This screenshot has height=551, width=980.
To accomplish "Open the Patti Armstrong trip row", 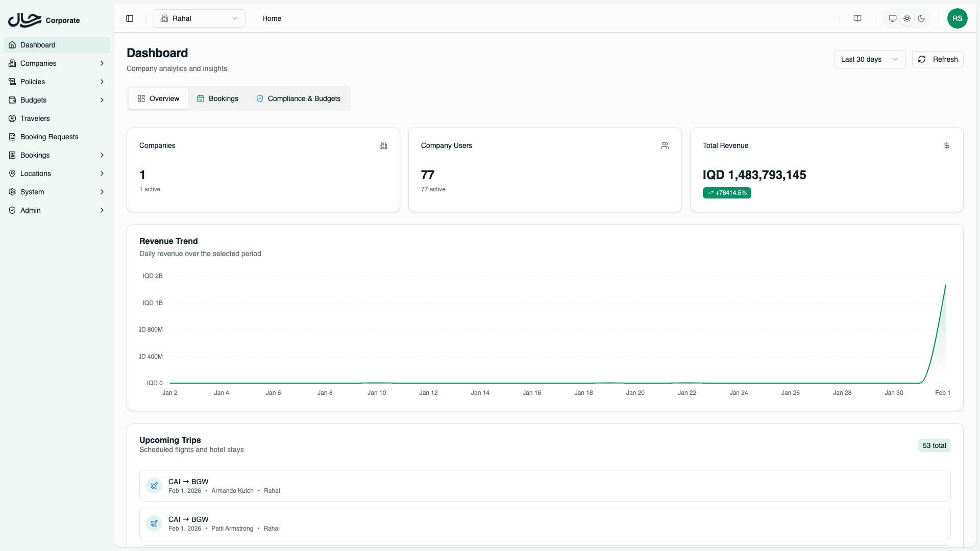I will click(544, 523).
